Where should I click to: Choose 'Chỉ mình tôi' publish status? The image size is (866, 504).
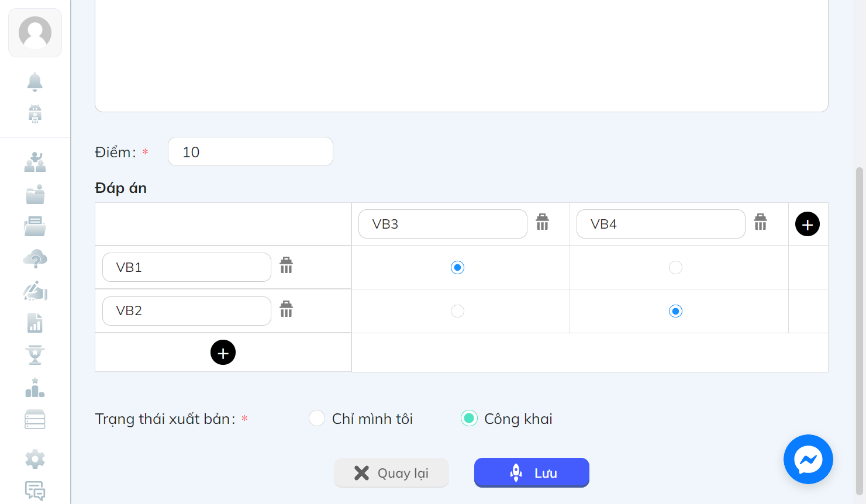(x=317, y=418)
